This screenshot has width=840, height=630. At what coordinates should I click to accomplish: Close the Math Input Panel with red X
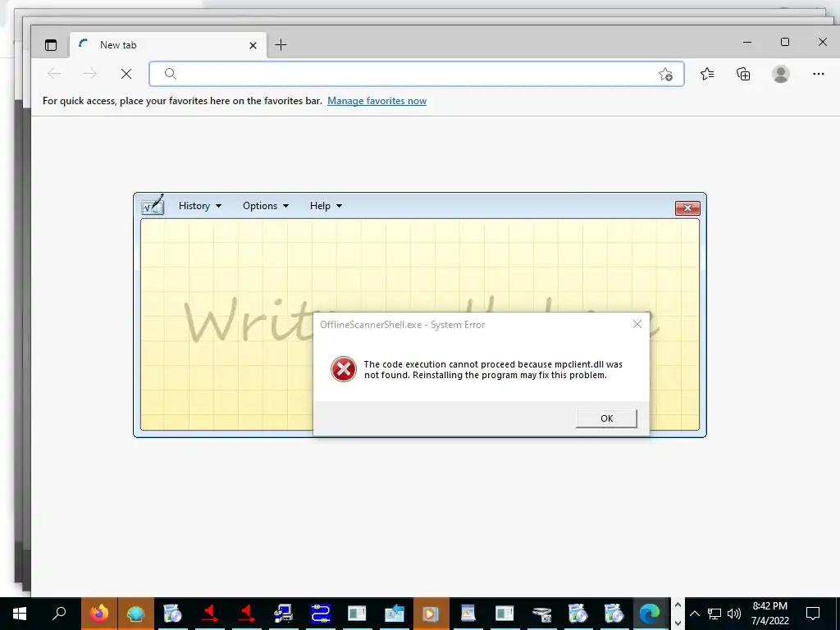click(x=687, y=208)
